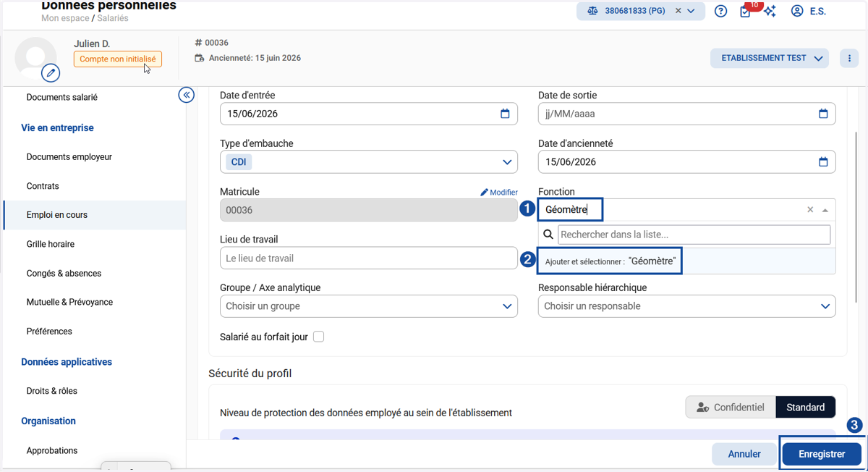Image resolution: width=868 pixels, height=472 pixels.
Task: Clear the 380681833 (PG) selection with X
Action: (x=678, y=11)
